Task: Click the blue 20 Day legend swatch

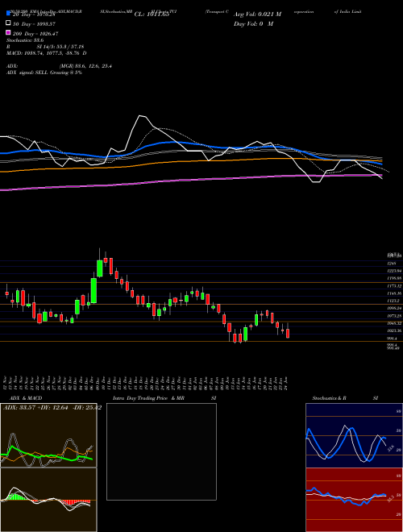Action: tap(8, 14)
